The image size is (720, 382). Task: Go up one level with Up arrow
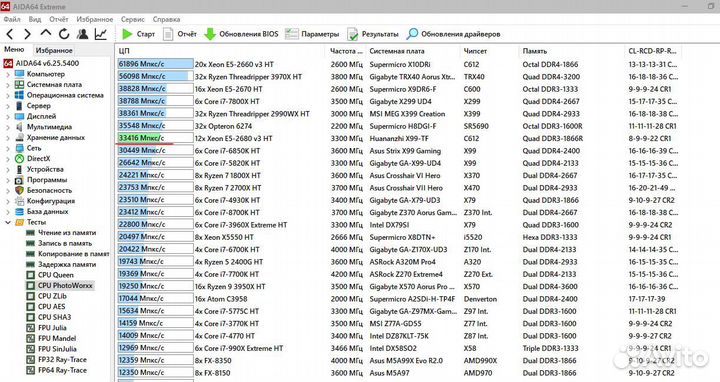45,33
